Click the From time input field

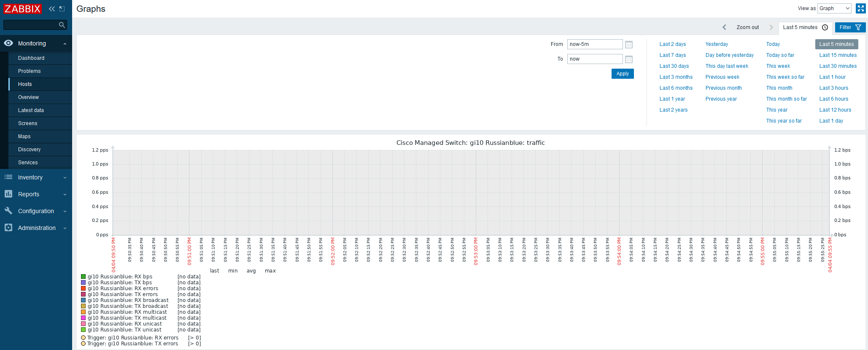click(594, 44)
